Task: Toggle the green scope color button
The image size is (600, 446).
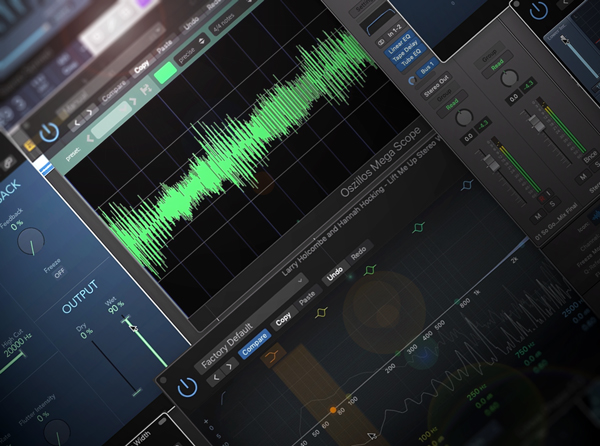Action: pyautogui.click(x=164, y=75)
